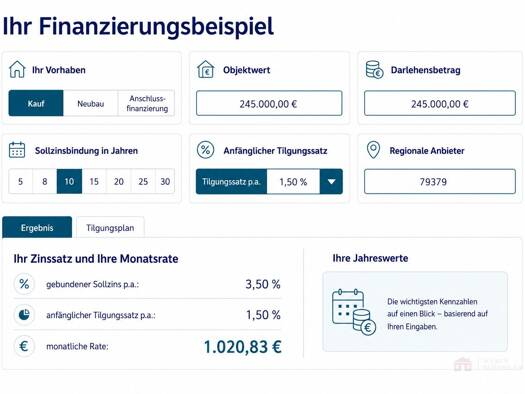Select the Kauf button
This screenshot has width=525, height=394.
point(36,103)
